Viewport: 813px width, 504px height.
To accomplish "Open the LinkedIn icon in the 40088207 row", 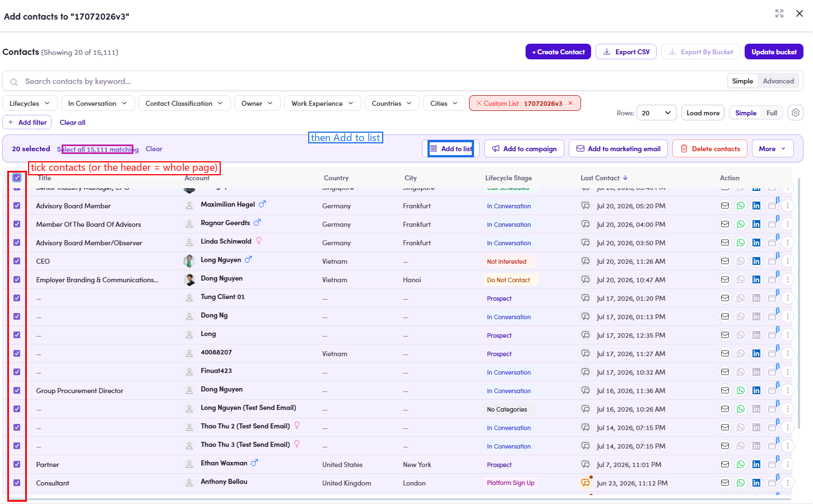I will click(756, 353).
